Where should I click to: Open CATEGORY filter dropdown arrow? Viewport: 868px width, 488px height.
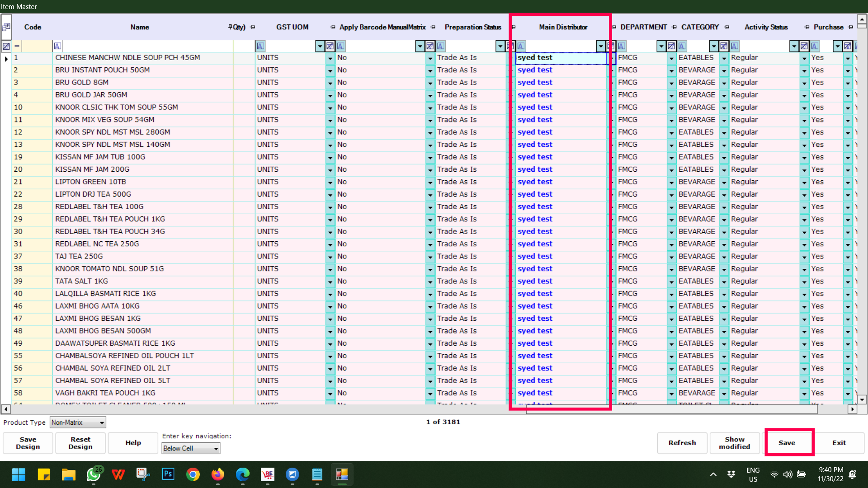pyautogui.click(x=713, y=46)
